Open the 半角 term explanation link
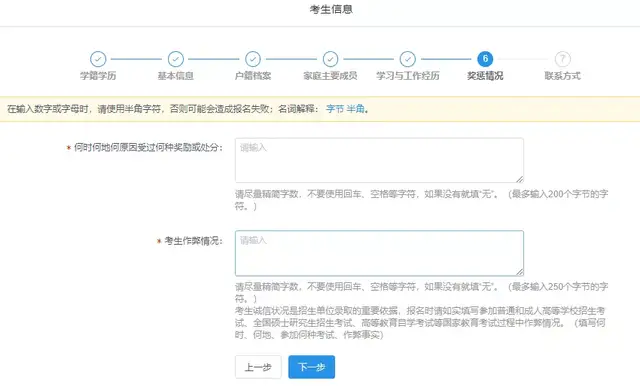 pyautogui.click(x=356, y=109)
